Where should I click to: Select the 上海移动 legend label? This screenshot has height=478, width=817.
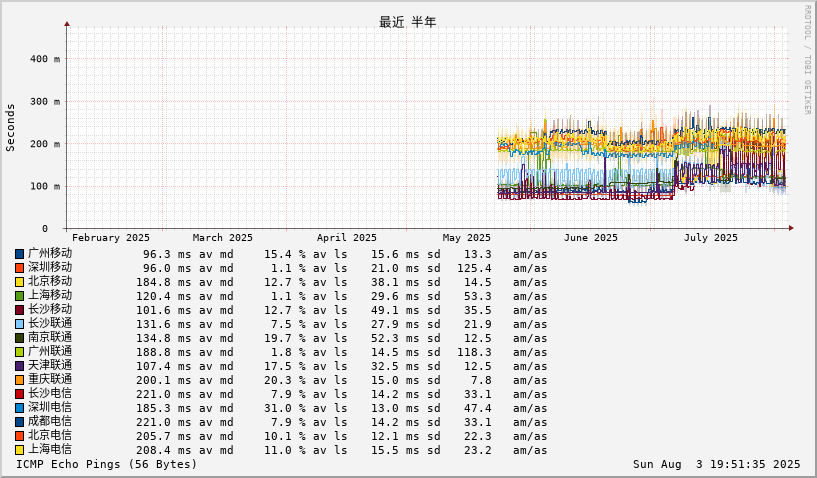(50, 296)
